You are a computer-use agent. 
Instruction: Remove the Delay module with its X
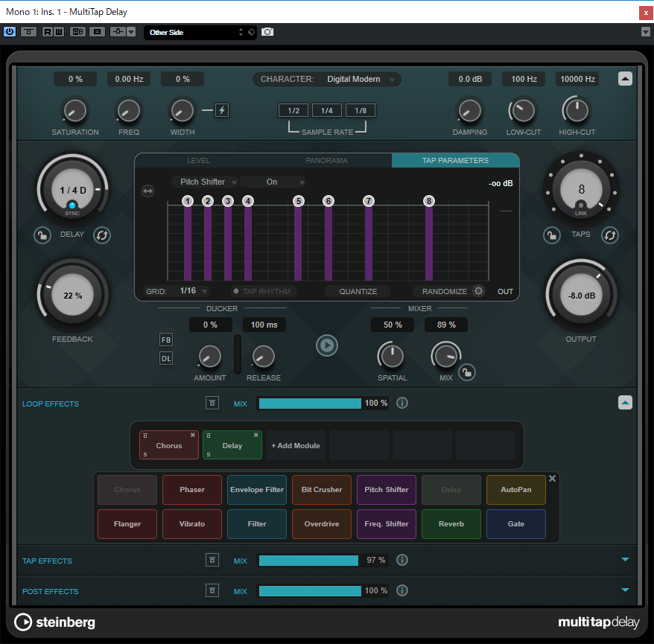pyautogui.click(x=256, y=435)
